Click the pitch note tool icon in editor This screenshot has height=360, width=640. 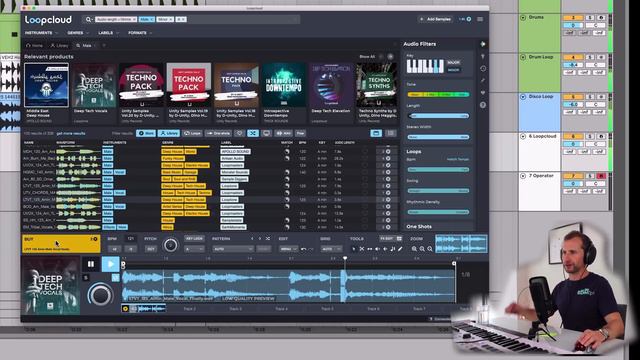click(x=393, y=249)
